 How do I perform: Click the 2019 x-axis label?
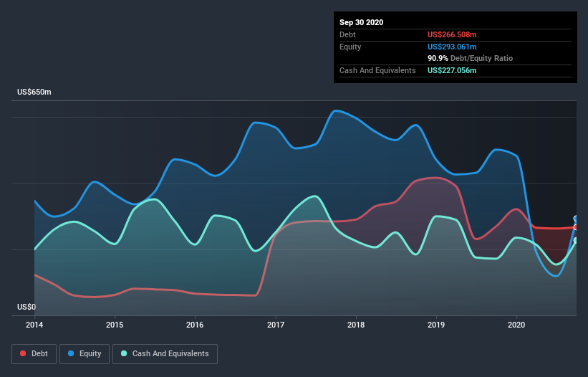[436, 325]
